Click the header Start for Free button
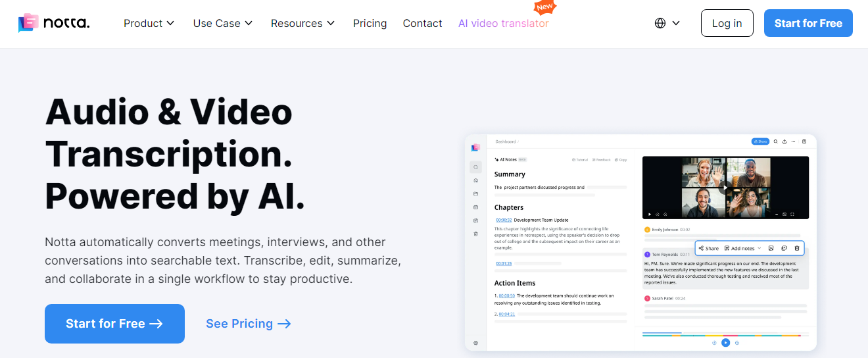 click(808, 23)
